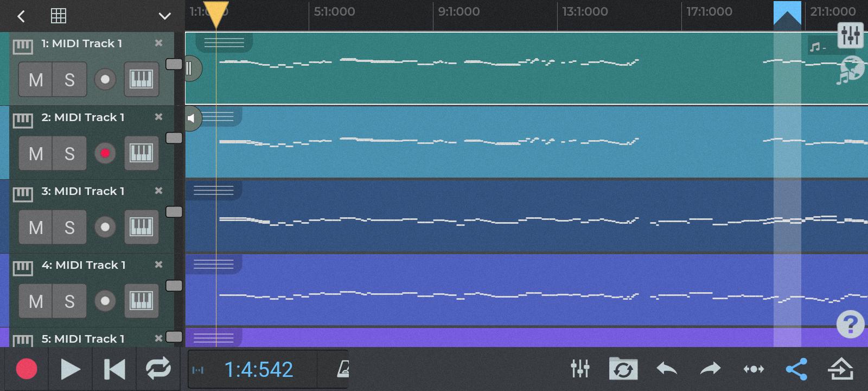Select the '3: MIDI Track 1' label
The image size is (868, 391).
coord(83,191)
